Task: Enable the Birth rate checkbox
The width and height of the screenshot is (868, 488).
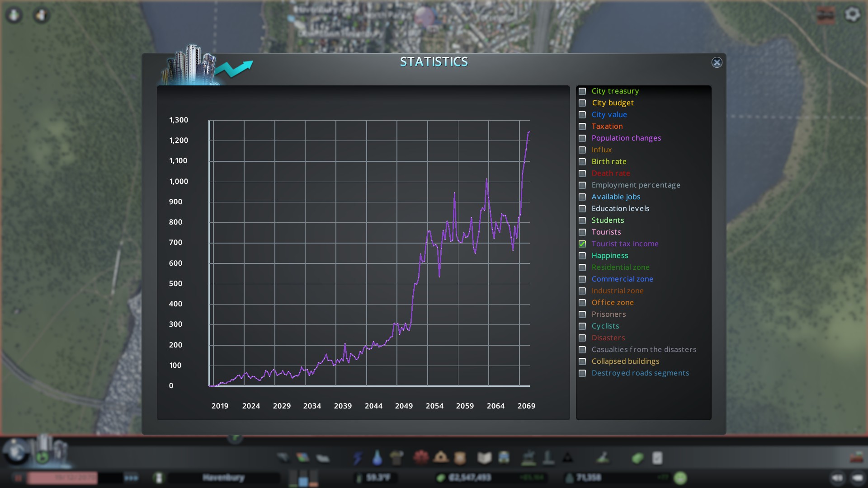Action: point(582,162)
